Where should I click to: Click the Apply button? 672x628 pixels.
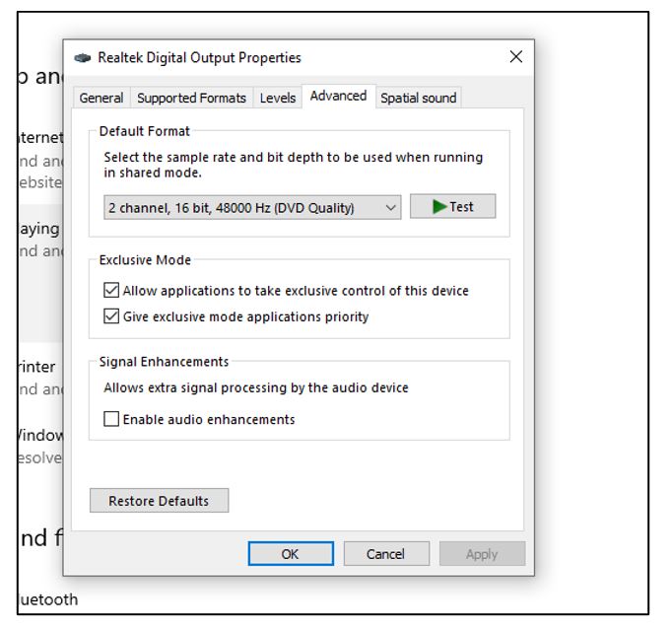tap(482, 554)
